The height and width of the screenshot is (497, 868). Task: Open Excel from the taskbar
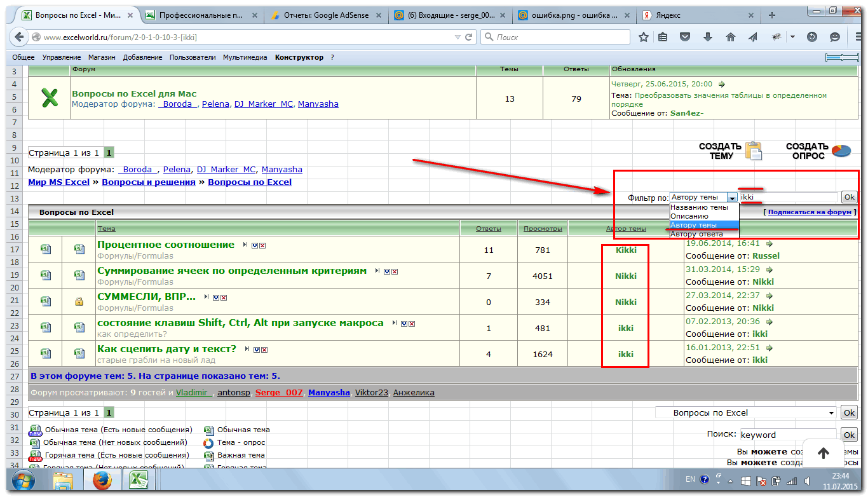pos(139,480)
